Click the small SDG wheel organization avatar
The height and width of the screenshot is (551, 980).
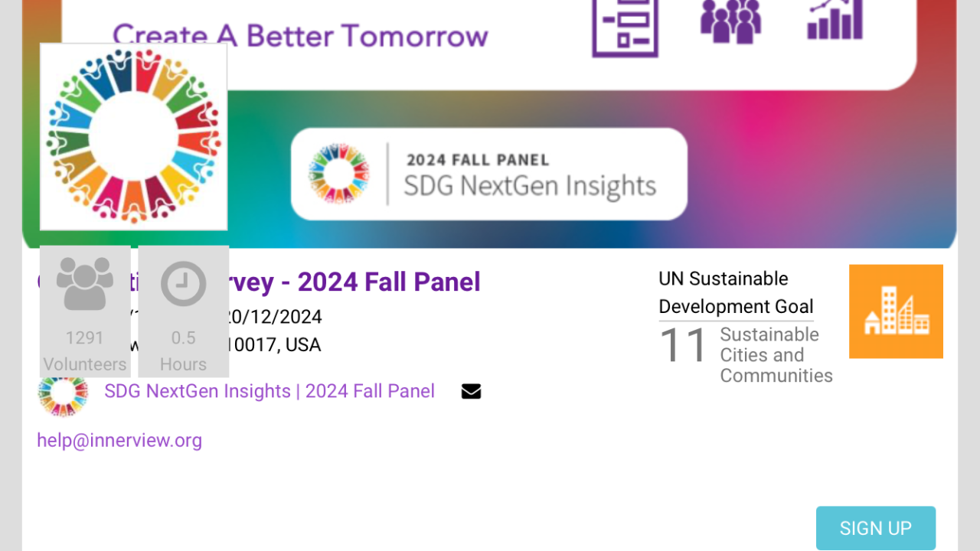(63, 395)
